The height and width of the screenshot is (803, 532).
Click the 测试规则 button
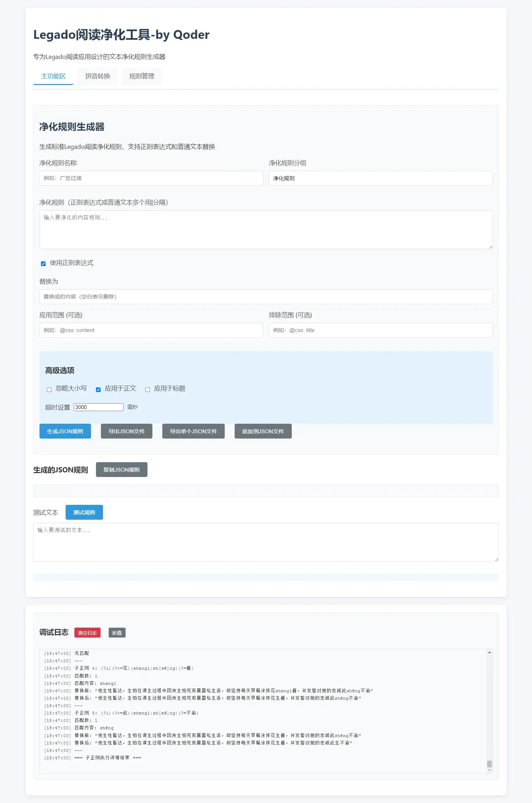click(84, 512)
